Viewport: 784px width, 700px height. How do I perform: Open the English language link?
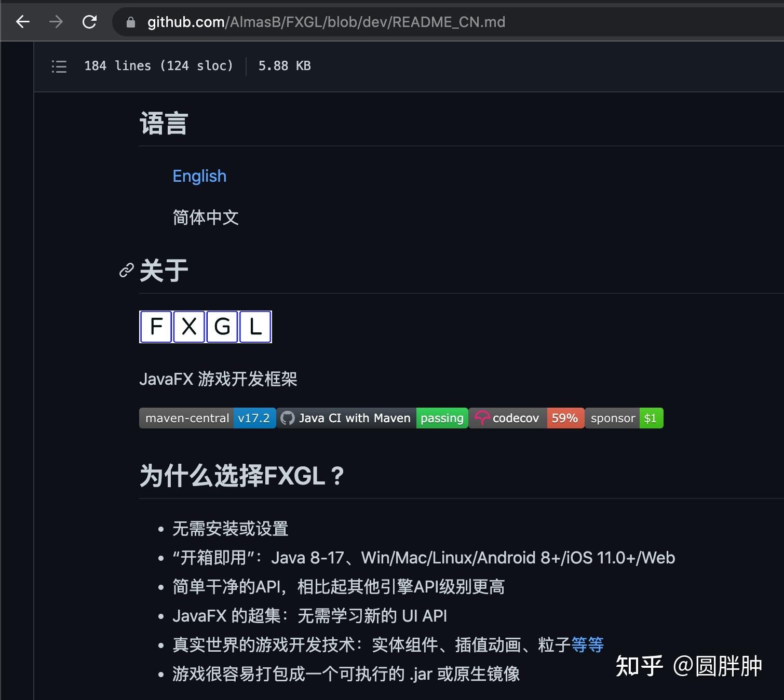pyautogui.click(x=199, y=176)
